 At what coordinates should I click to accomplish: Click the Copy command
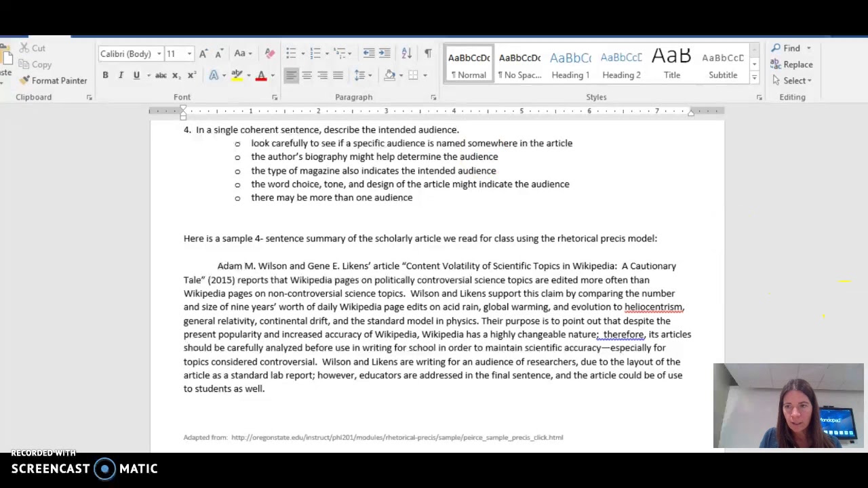pyautogui.click(x=35, y=64)
